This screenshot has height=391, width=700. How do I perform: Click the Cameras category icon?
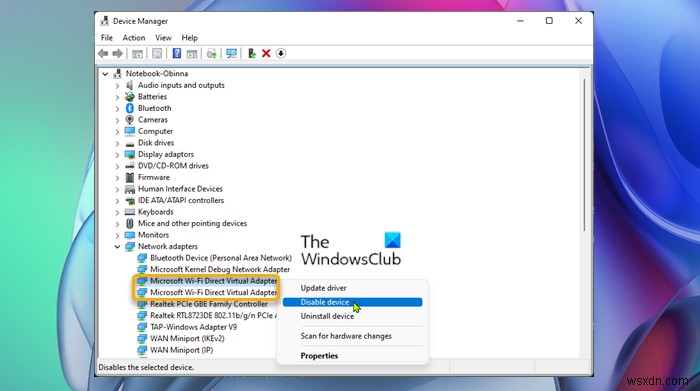tap(129, 120)
